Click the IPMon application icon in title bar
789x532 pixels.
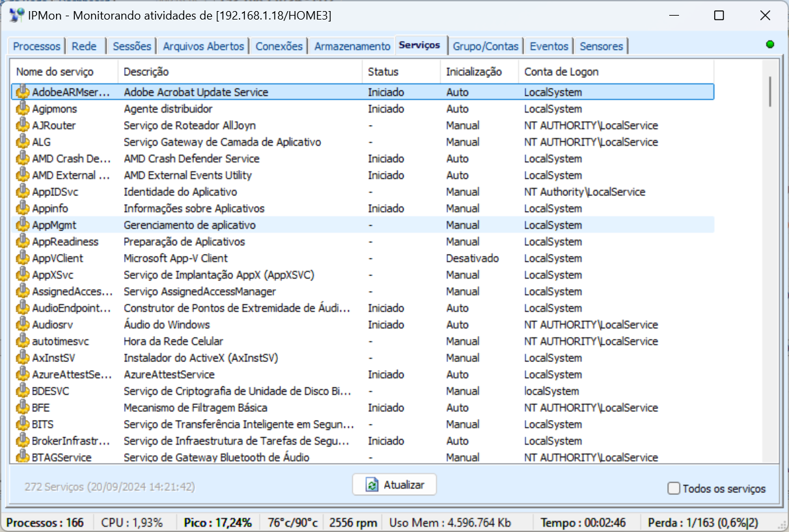[16, 16]
